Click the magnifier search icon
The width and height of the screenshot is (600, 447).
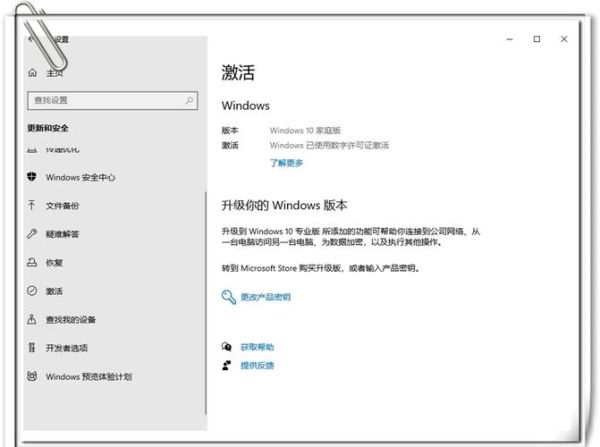(189, 100)
